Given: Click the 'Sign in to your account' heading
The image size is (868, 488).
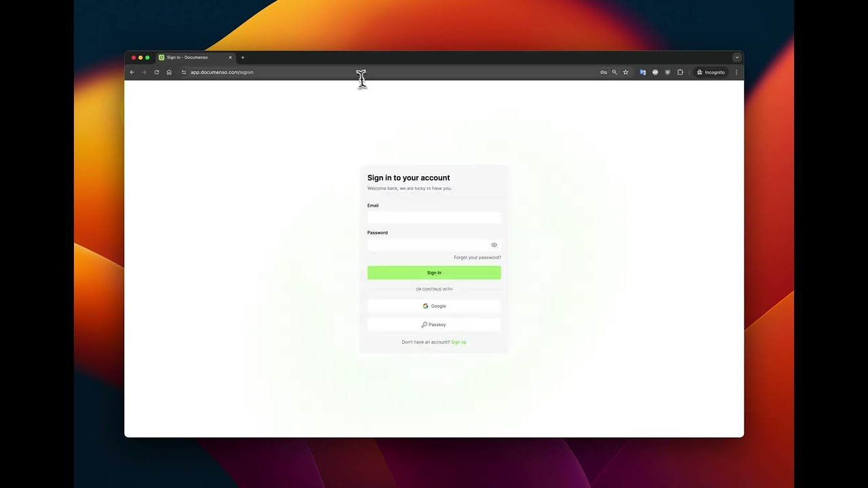Looking at the screenshot, I should tap(409, 178).
